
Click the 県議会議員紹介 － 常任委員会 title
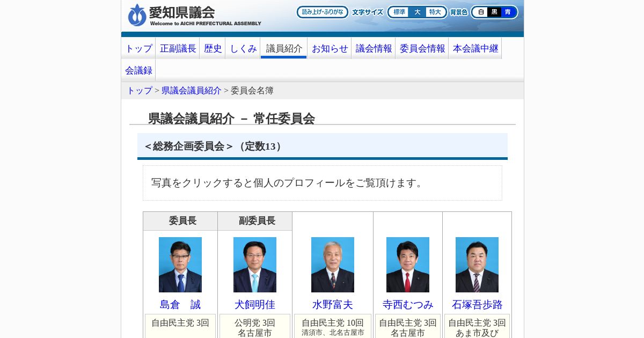[x=231, y=119]
